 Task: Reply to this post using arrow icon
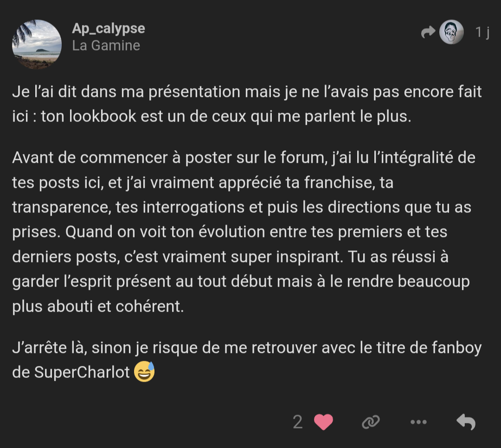pos(466,422)
